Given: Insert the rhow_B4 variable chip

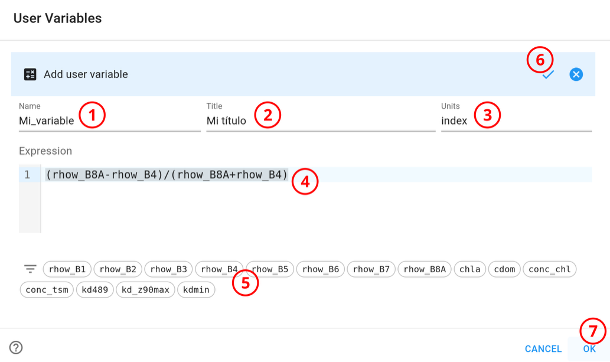Looking at the screenshot, I should pyautogui.click(x=219, y=269).
